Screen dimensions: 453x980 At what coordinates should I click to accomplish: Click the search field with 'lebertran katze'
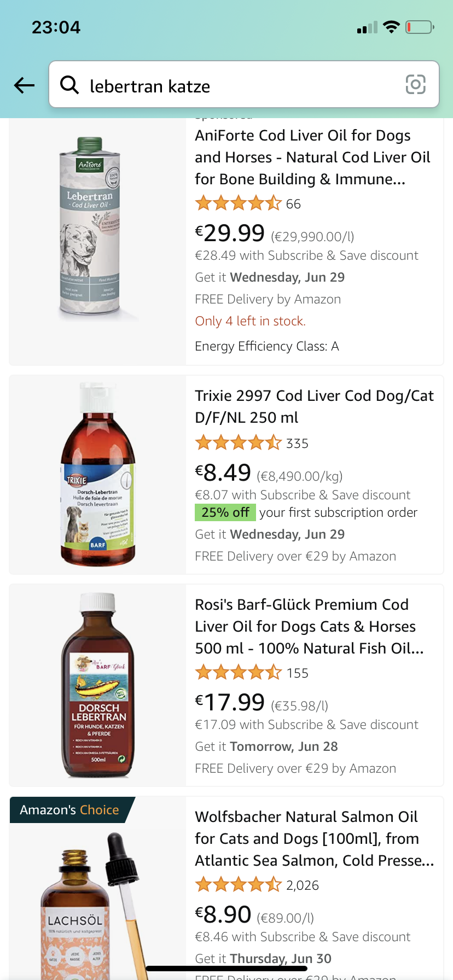tap(241, 86)
